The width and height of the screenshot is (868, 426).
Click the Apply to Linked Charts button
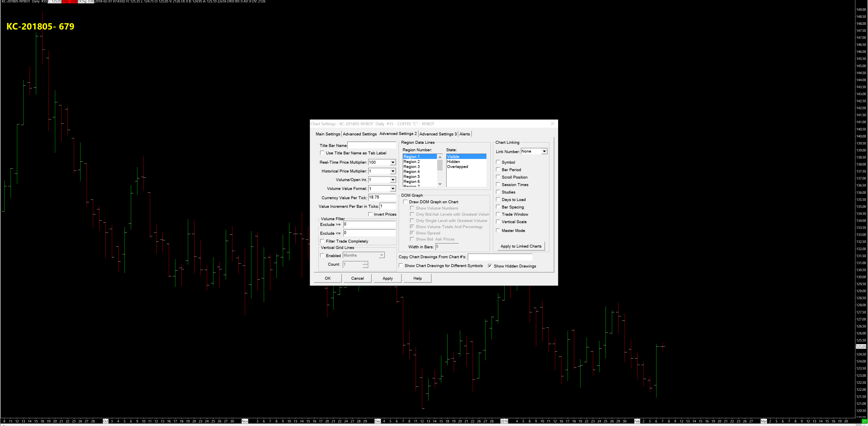pyautogui.click(x=521, y=246)
